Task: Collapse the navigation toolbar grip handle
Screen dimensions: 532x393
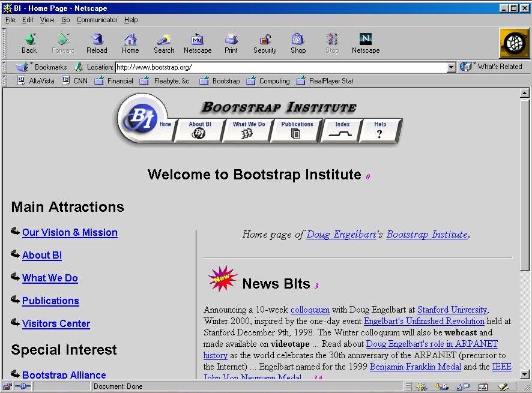Action: (x=4, y=43)
